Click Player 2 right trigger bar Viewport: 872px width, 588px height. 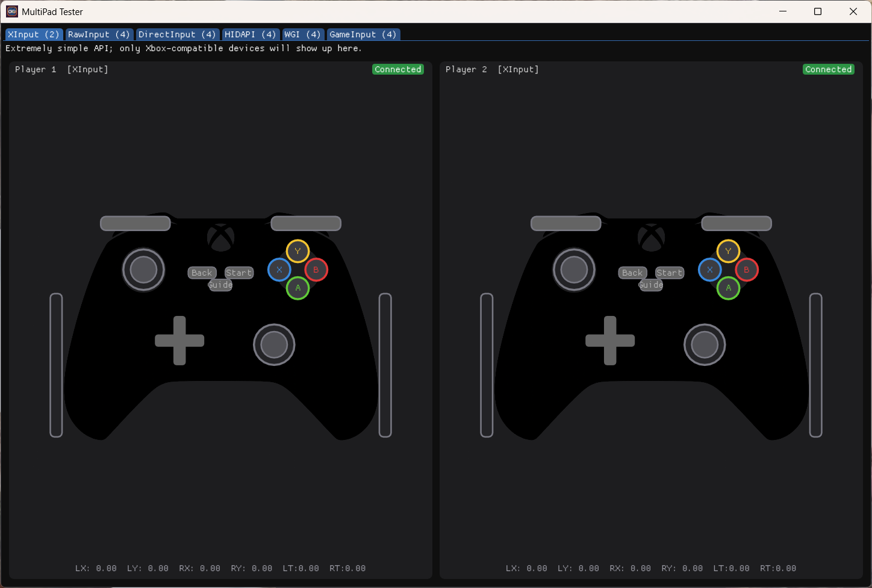point(816,365)
